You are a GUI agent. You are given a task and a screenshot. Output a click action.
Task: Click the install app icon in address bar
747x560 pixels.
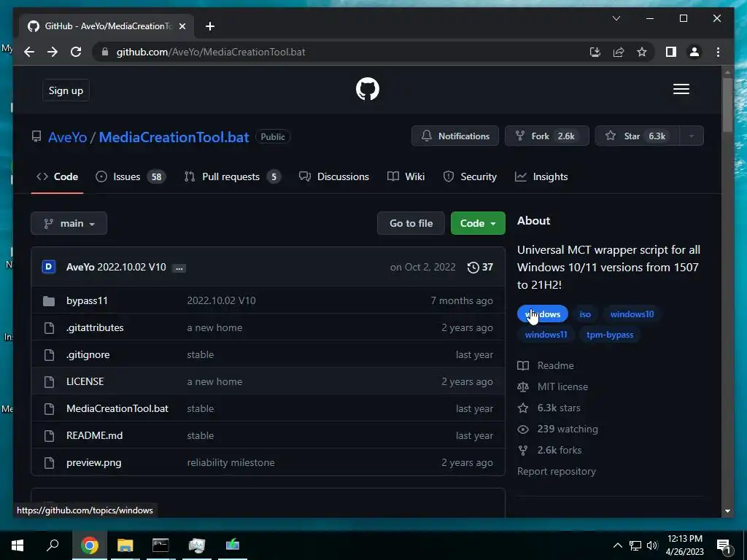coord(595,52)
